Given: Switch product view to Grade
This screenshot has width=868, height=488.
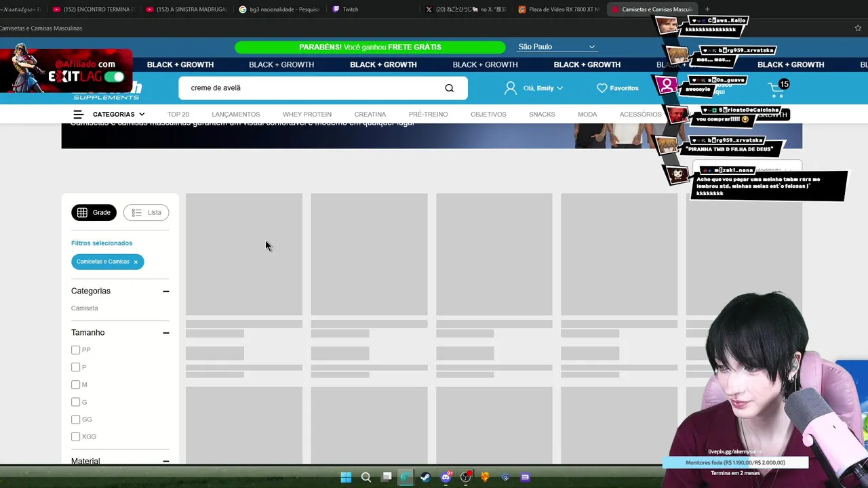Looking at the screenshot, I should [94, 213].
